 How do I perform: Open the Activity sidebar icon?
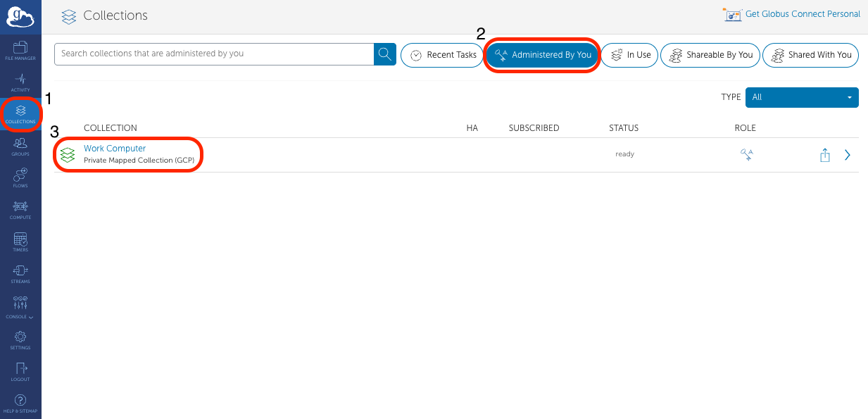[20, 82]
